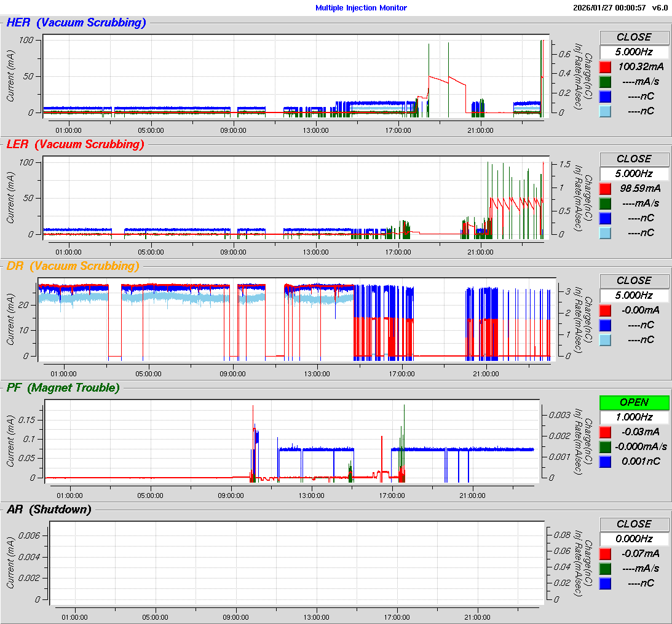The width and height of the screenshot is (672, 624).
Task: Select the AR green injection rate swatch
Action: coord(606,568)
